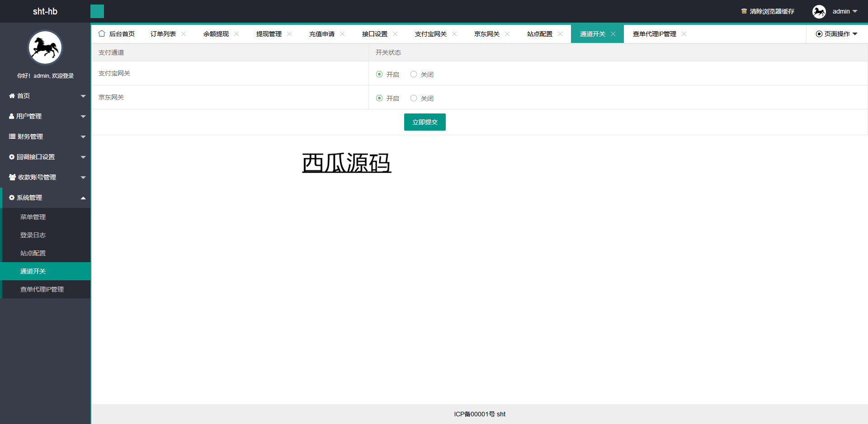
Task: Click the 支付通道 column header
Action: 111,52
